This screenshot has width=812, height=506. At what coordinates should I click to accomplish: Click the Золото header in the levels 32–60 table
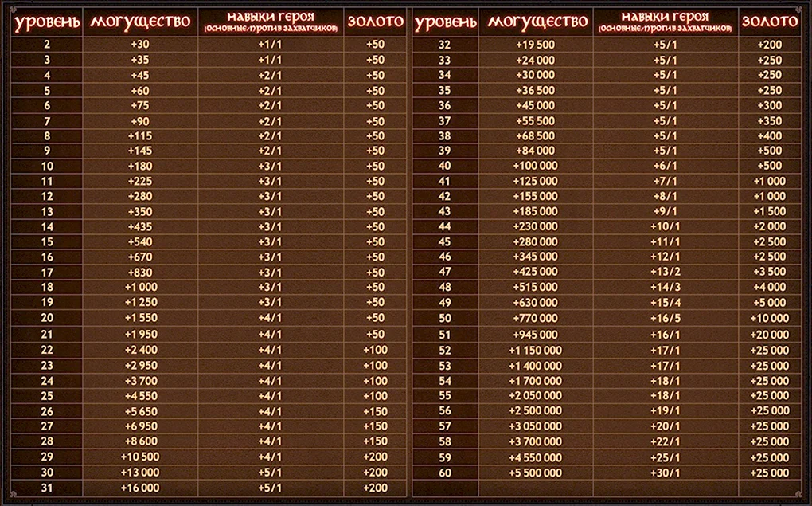770,22
